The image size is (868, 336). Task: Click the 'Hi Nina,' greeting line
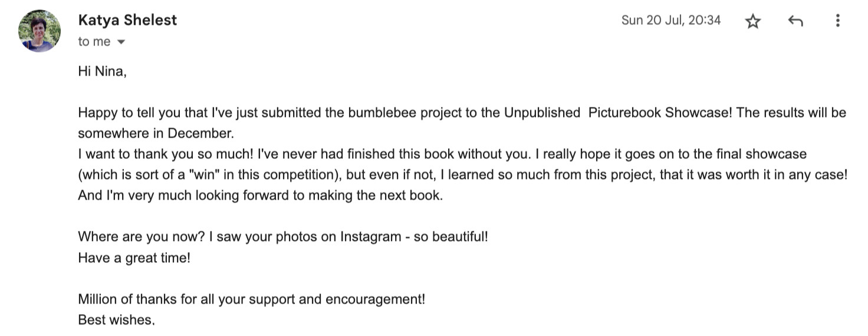tap(102, 72)
